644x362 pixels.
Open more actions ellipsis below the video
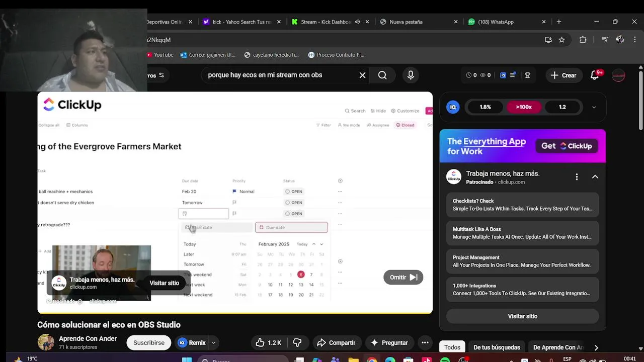[425, 342]
